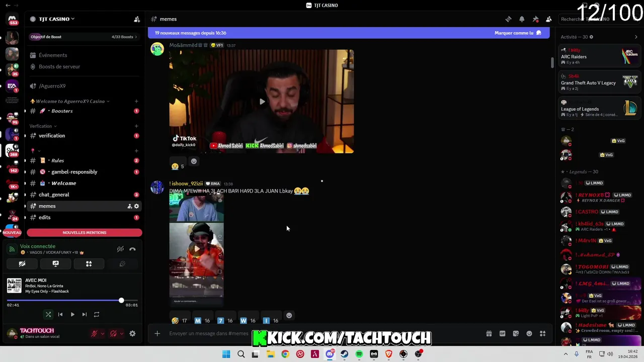The image size is (644, 362).
Task: Open the Welcome channel
Action: (x=85, y=183)
